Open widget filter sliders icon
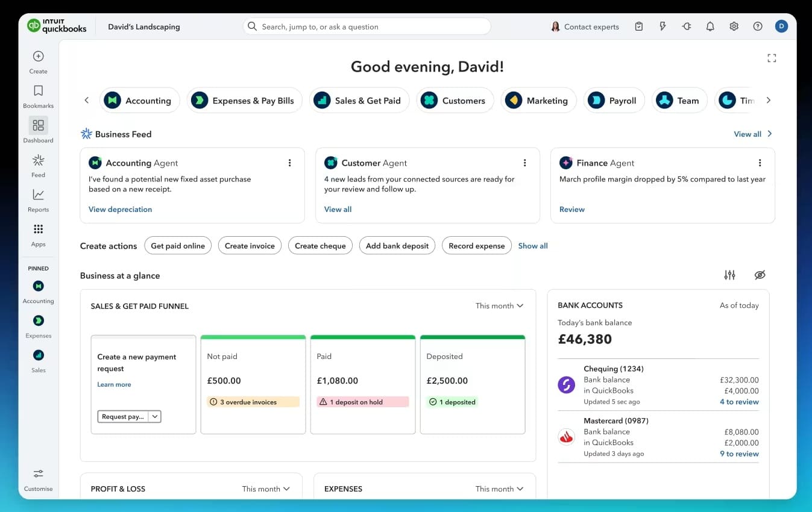 729,275
